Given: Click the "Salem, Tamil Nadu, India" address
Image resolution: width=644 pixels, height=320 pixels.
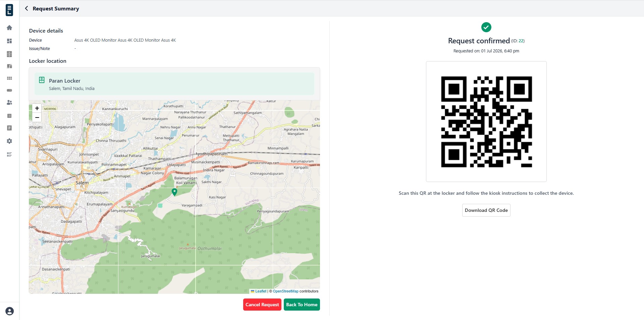Looking at the screenshot, I should click(72, 89).
